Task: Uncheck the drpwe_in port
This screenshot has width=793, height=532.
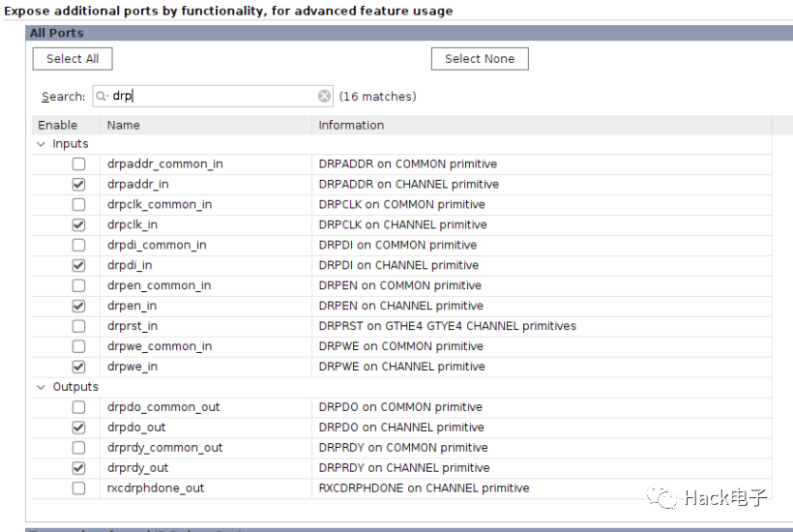Action: (78, 367)
